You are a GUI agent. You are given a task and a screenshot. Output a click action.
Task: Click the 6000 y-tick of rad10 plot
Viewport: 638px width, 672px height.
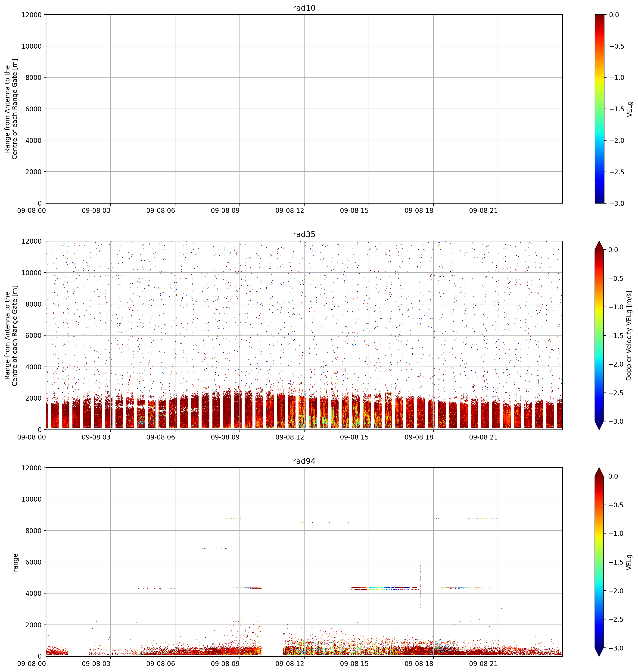click(x=34, y=109)
